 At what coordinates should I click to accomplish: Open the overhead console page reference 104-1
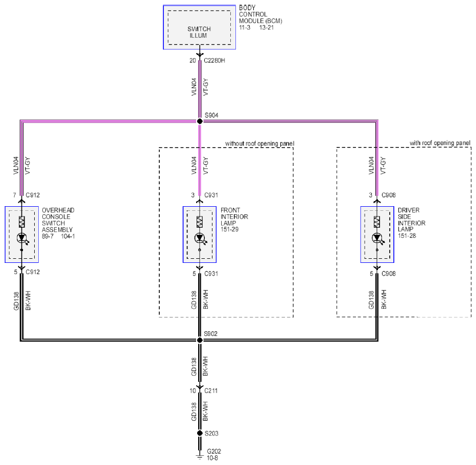68,236
